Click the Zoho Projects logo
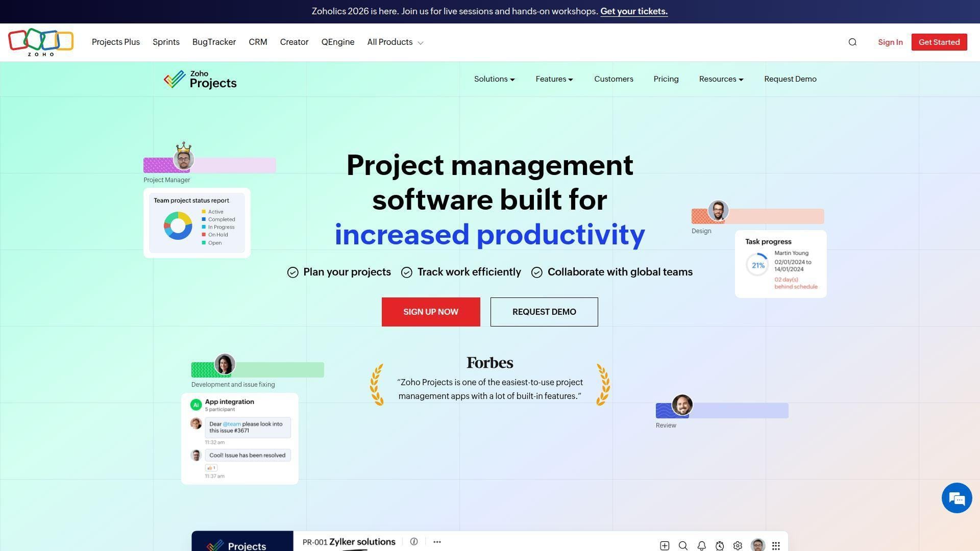The width and height of the screenshot is (980, 551). [x=200, y=80]
